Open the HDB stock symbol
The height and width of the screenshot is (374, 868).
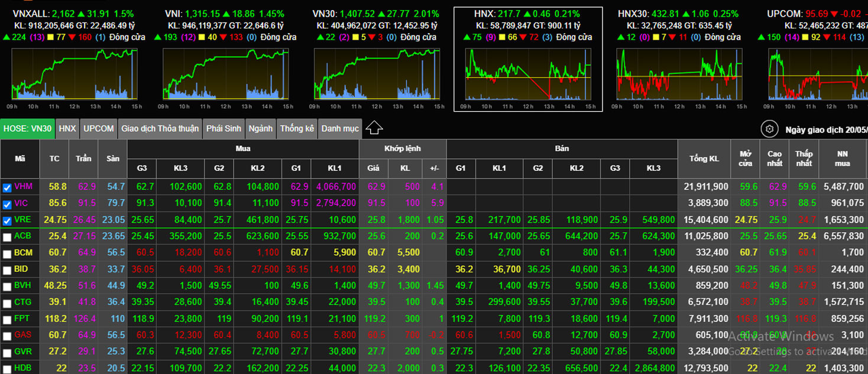coord(24,368)
